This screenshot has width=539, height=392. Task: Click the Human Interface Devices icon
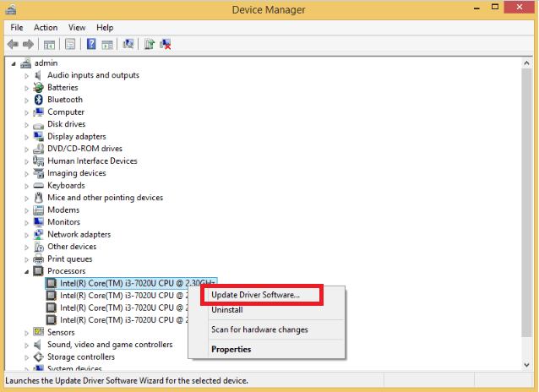pyautogui.click(x=39, y=161)
